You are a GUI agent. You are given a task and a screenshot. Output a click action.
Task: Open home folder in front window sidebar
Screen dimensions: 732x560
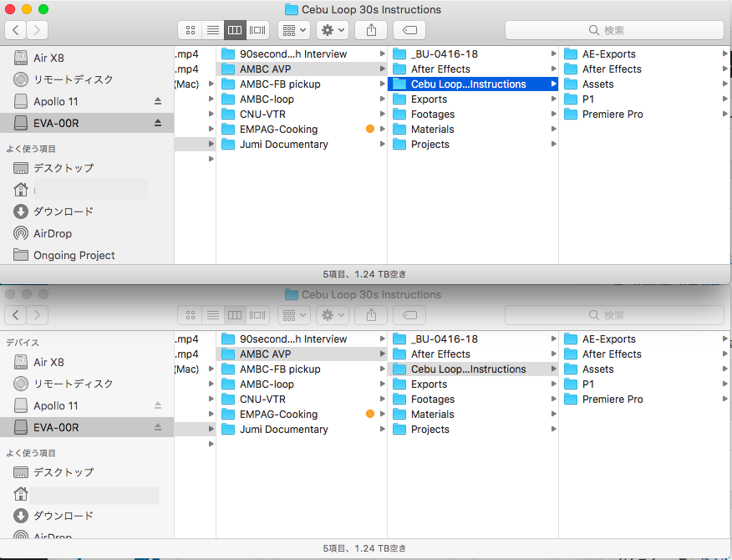coord(87,190)
